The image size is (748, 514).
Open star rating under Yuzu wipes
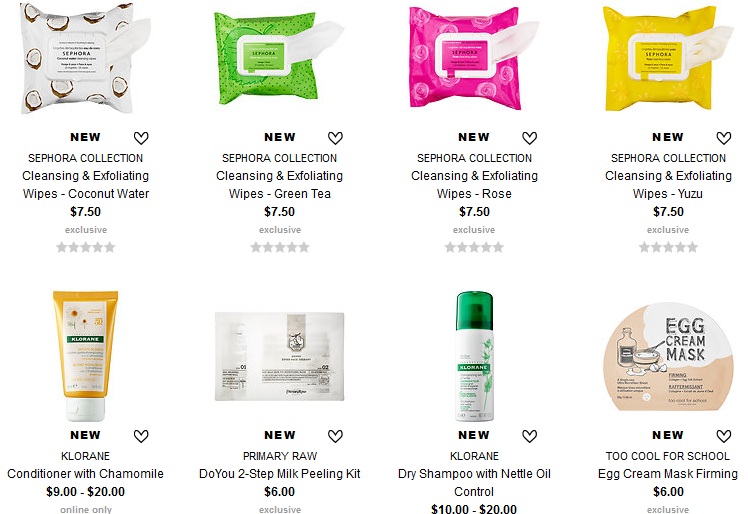[x=668, y=247]
